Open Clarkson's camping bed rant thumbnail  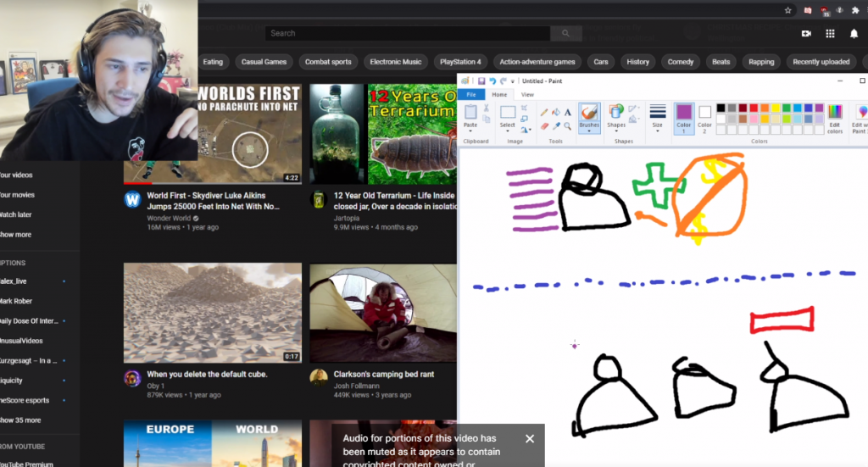383,313
